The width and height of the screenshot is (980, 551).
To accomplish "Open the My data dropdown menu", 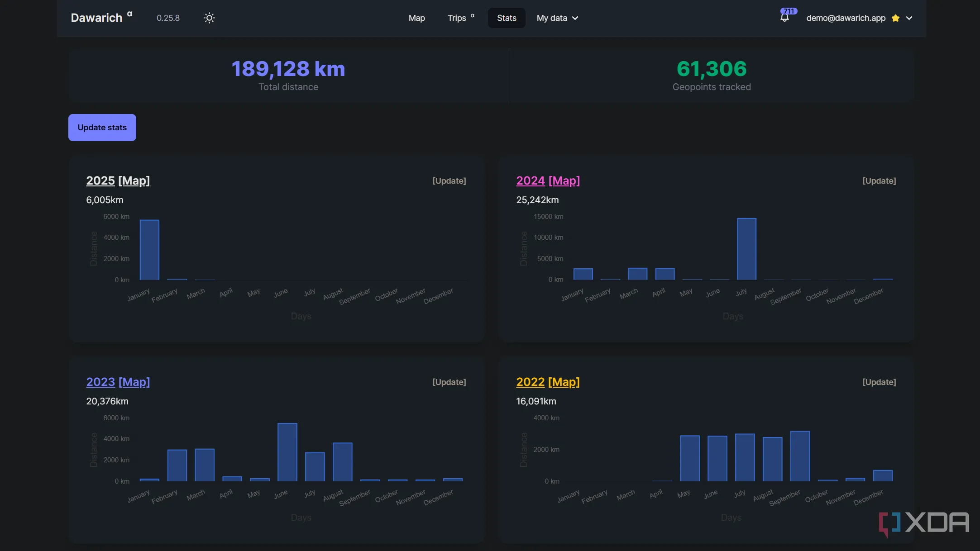I will point(557,18).
